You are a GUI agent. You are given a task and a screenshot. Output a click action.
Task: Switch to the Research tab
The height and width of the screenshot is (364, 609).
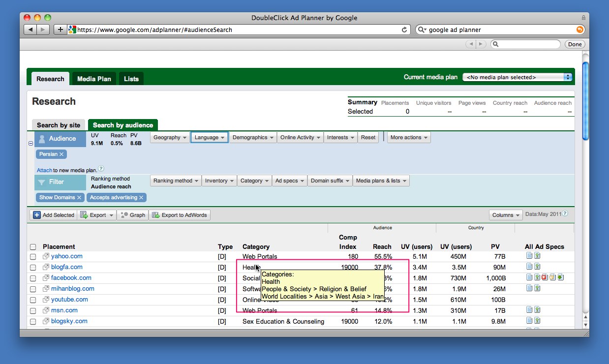point(50,79)
